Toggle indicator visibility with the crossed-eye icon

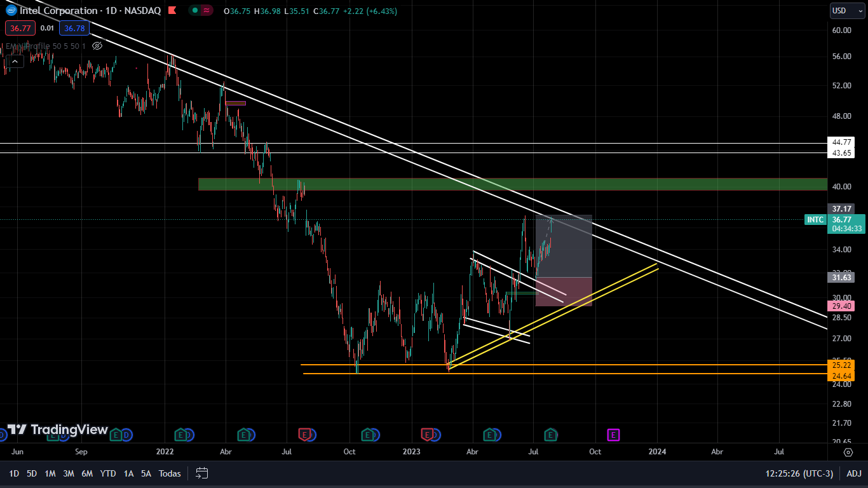tap(97, 46)
